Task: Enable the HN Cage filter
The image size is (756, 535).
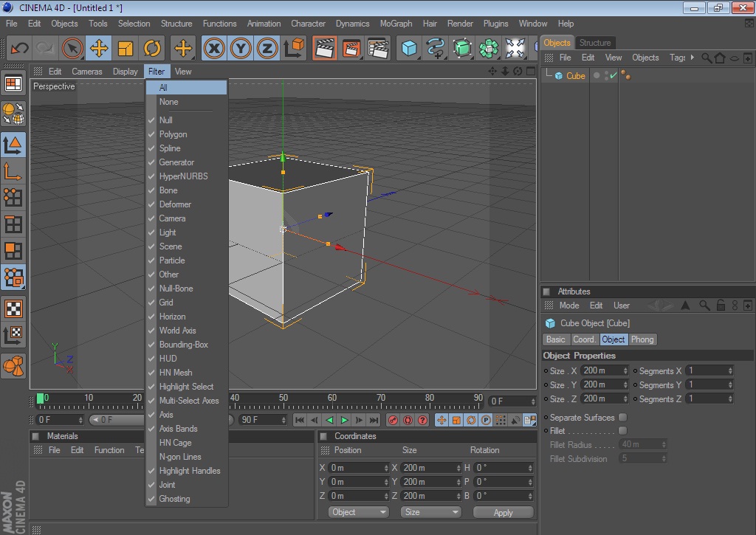Action: pos(187,443)
